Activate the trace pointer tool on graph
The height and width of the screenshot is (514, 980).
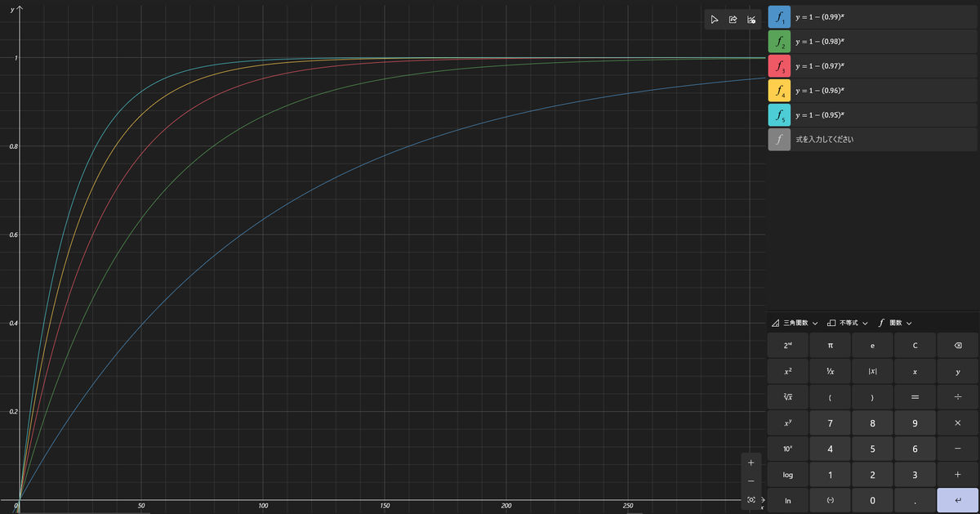[715, 20]
